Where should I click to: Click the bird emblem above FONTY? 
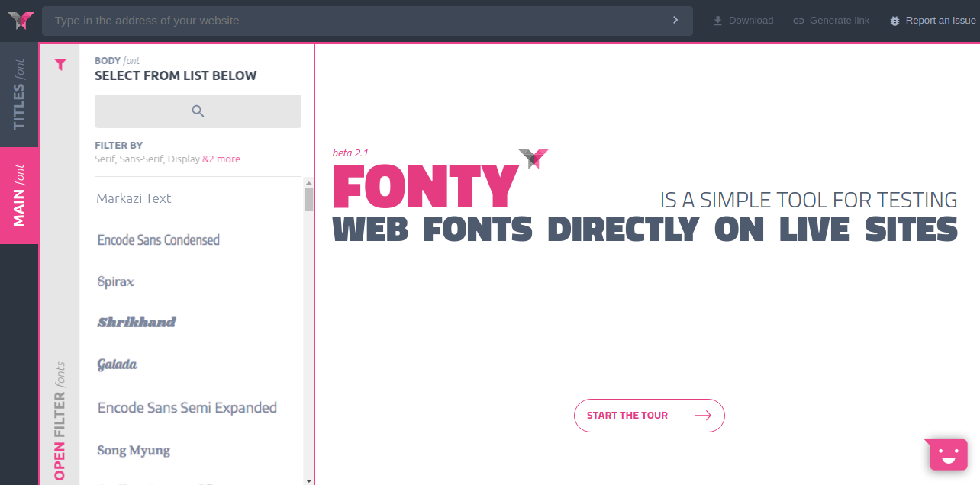point(534,159)
